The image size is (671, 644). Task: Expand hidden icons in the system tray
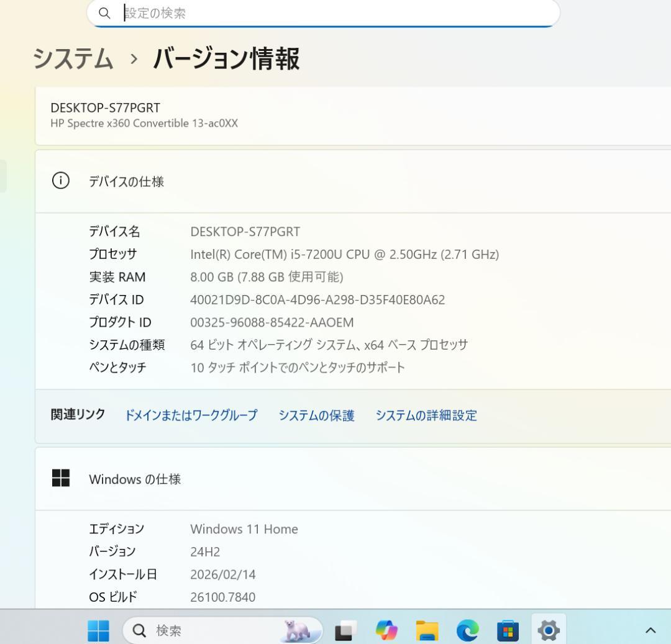point(651,630)
